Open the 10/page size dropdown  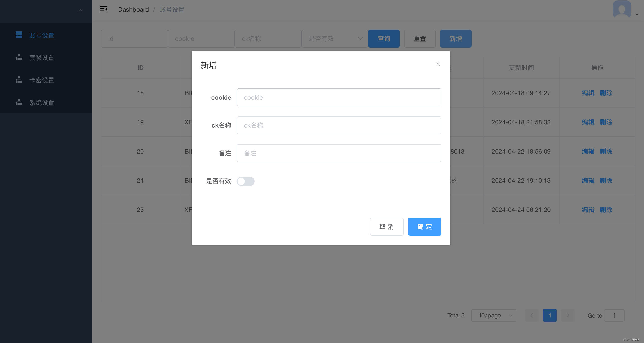494,315
